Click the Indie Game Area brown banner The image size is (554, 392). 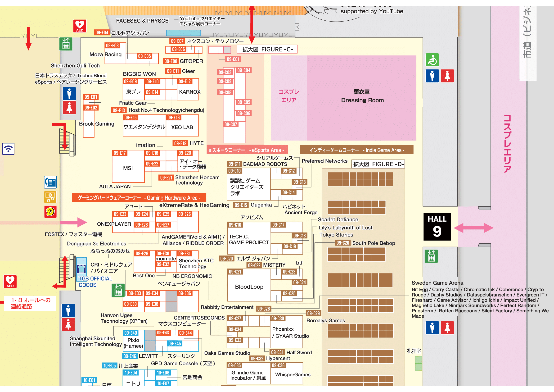point(356,150)
